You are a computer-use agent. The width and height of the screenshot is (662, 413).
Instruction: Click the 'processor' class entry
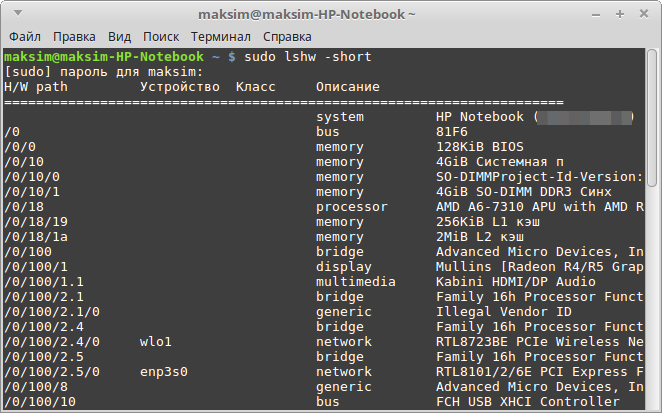351,207
